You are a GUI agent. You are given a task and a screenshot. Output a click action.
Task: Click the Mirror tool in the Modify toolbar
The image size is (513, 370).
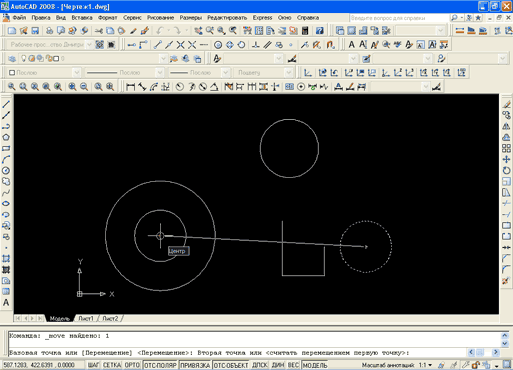click(x=506, y=126)
